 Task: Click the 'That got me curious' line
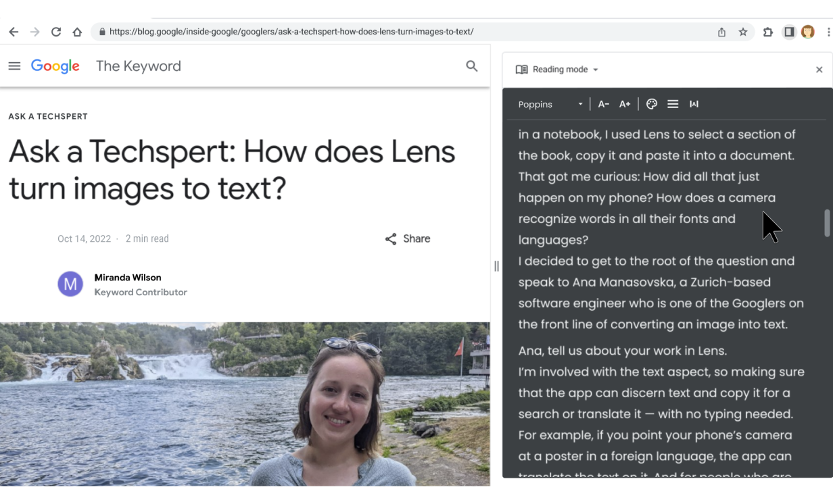click(x=639, y=176)
